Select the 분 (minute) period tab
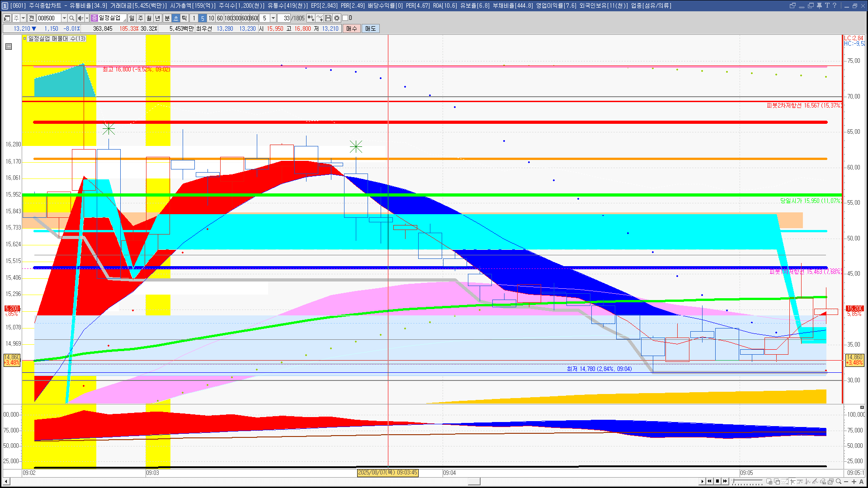This screenshot has height=488, width=868. coord(167,18)
